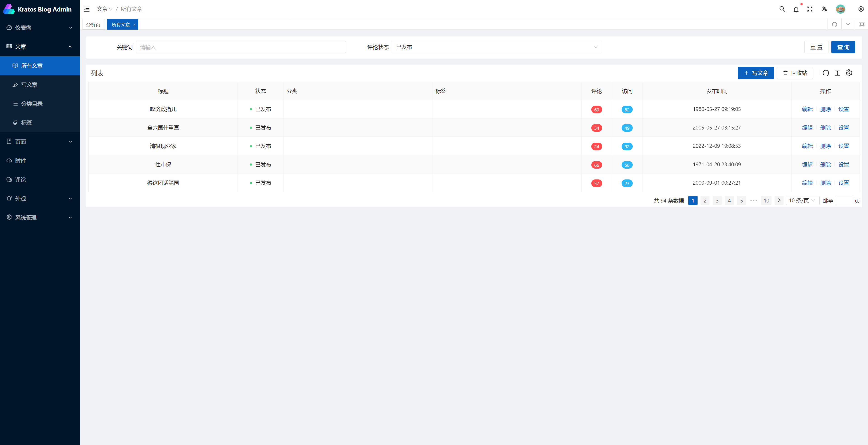Collapse the sidebar with the menu fold icon
This screenshot has width=868, height=445.
pos(87,9)
